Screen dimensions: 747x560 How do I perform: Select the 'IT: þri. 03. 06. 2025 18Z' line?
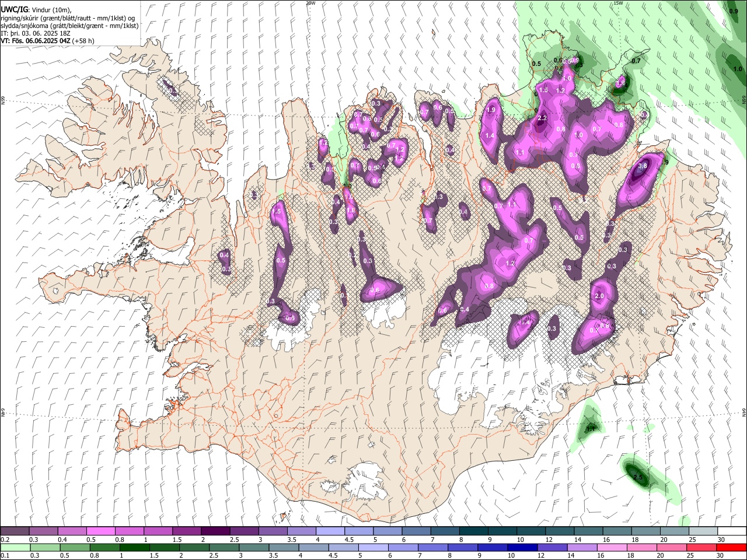(36, 33)
